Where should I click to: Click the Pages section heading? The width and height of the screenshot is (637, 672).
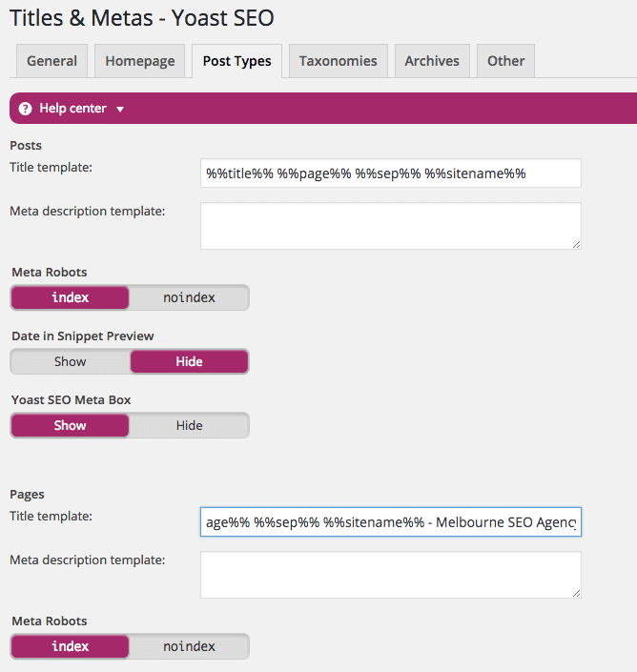tap(27, 495)
